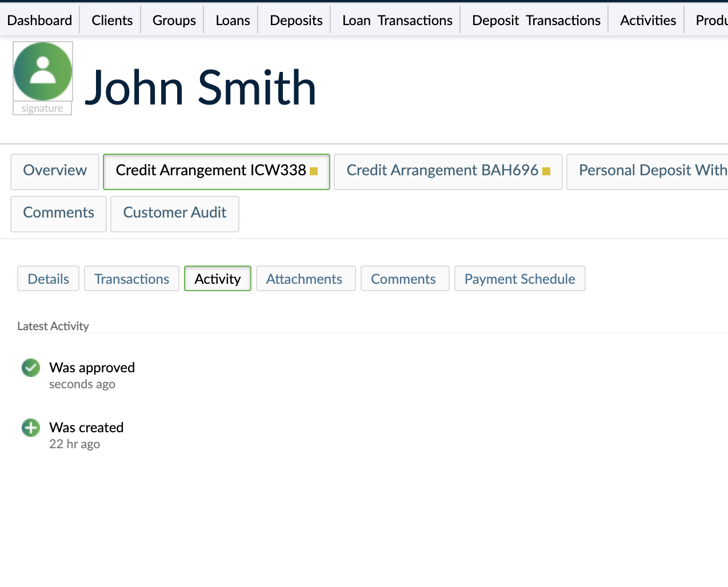Open the client's Overview tab
This screenshot has width=728, height=587.
(54, 170)
